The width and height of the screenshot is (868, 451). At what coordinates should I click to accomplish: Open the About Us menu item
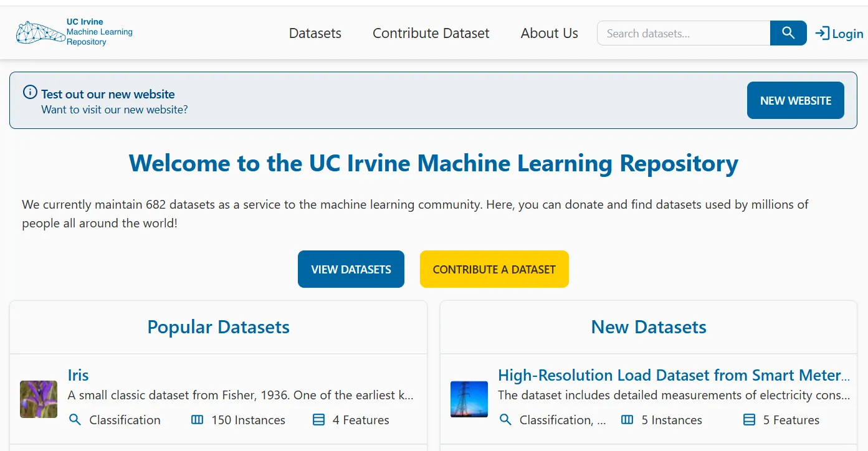pos(550,34)
